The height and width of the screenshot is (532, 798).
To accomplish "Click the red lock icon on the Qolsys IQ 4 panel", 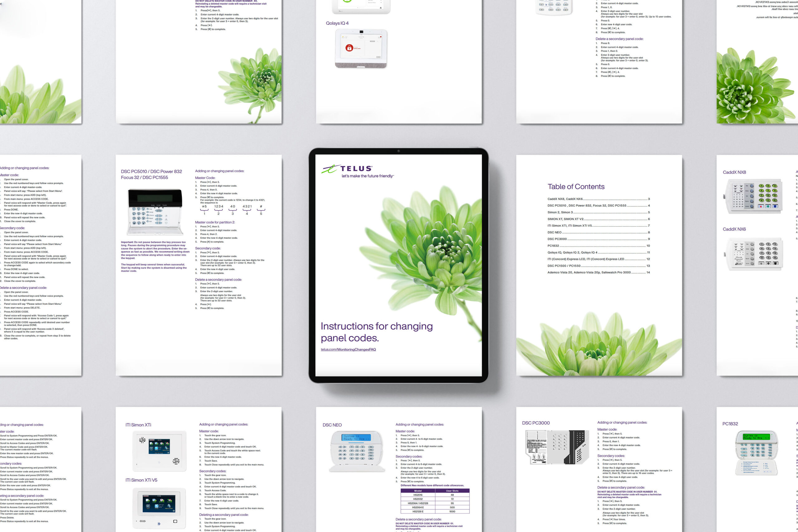I will click(349, 48).
